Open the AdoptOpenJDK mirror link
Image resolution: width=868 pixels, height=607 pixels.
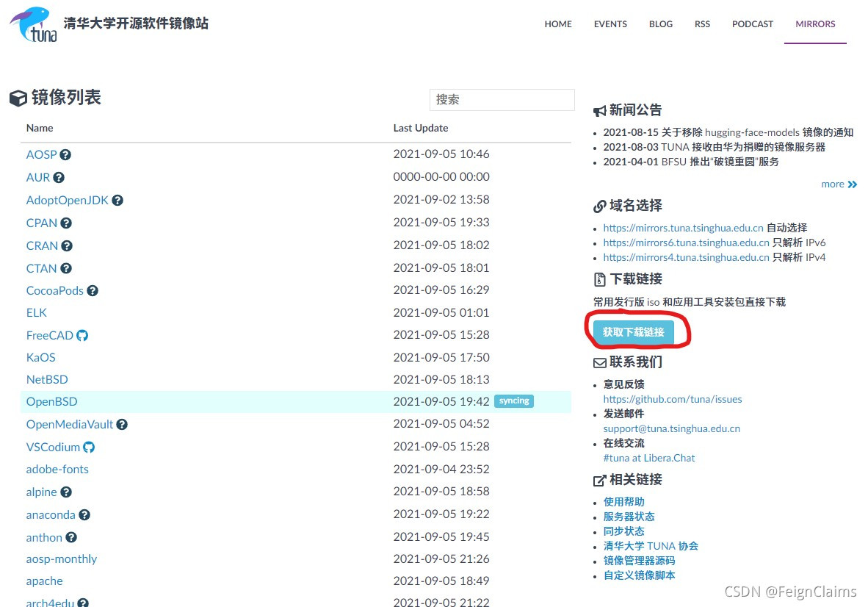[68, 201]
